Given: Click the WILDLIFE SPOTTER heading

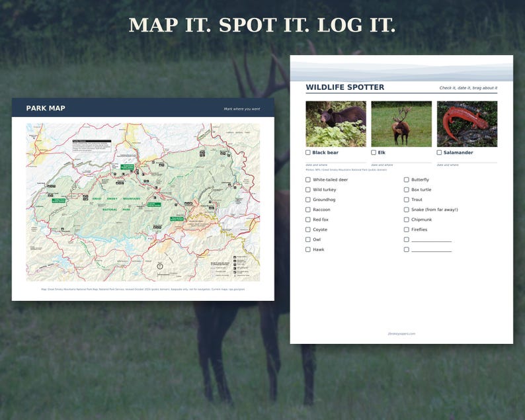Looking at the screenshot, I should tap(345, 87).
